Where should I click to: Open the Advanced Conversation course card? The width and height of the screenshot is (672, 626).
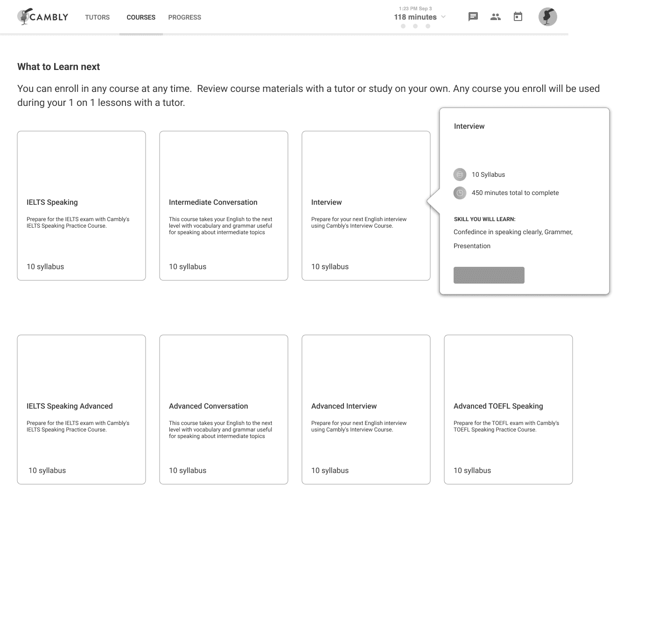pos(224,410)
